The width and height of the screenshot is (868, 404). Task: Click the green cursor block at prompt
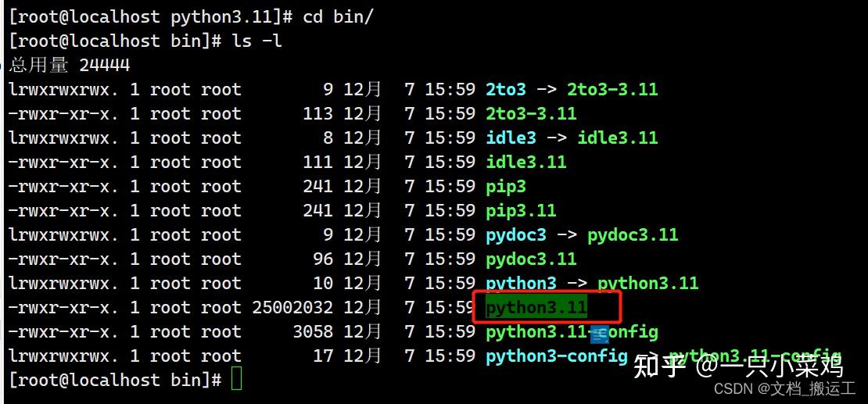pos(236,380)
